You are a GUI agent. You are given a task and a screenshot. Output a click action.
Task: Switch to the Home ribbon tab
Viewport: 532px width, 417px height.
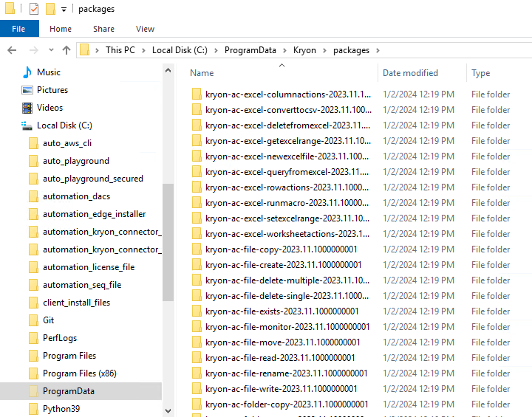61,29
